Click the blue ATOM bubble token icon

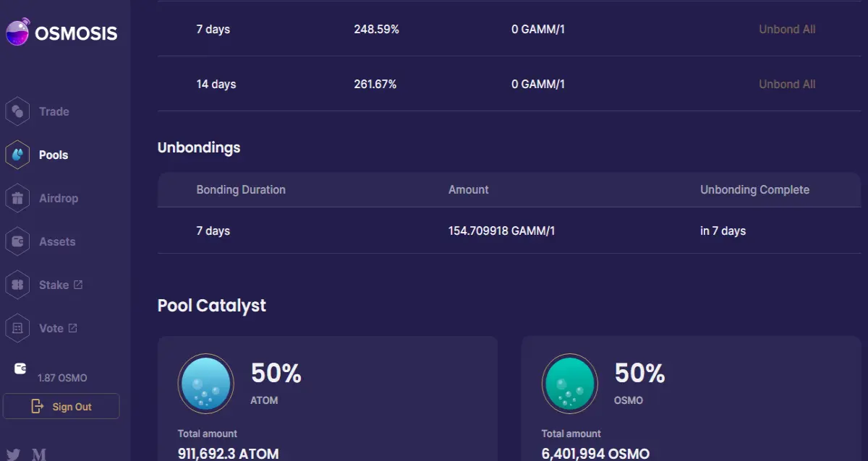(206, 384)
